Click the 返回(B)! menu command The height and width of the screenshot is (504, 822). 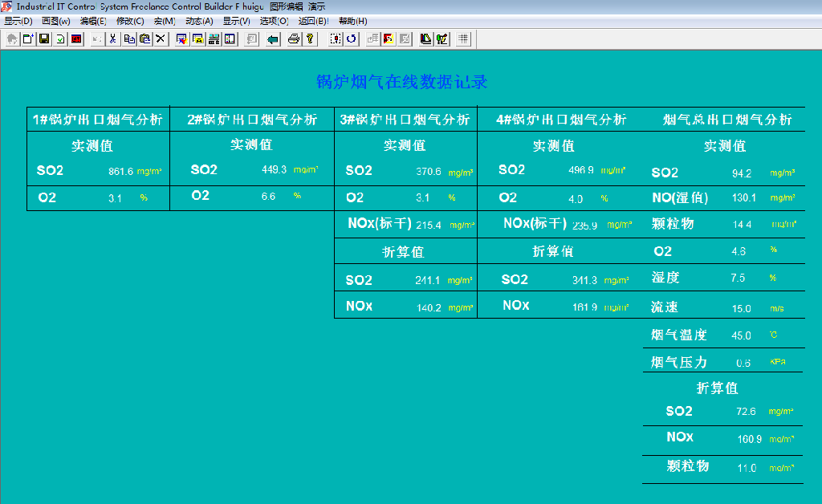313,21
